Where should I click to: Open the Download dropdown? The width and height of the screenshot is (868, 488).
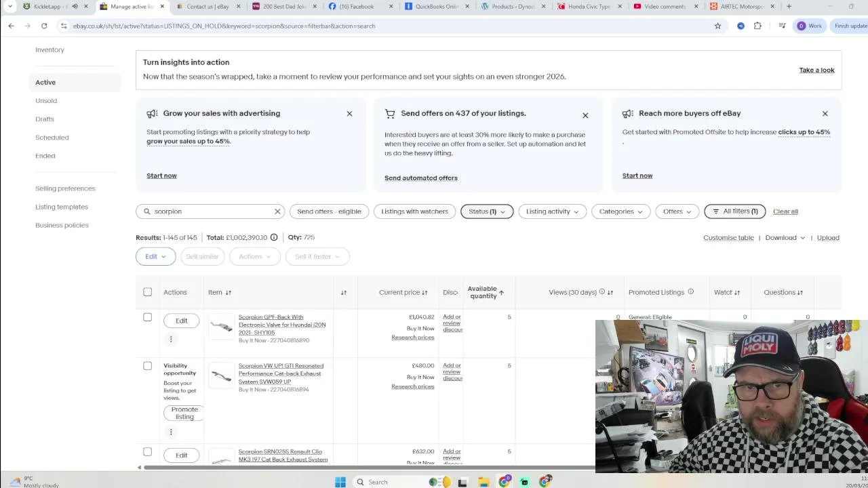(785, 238)
